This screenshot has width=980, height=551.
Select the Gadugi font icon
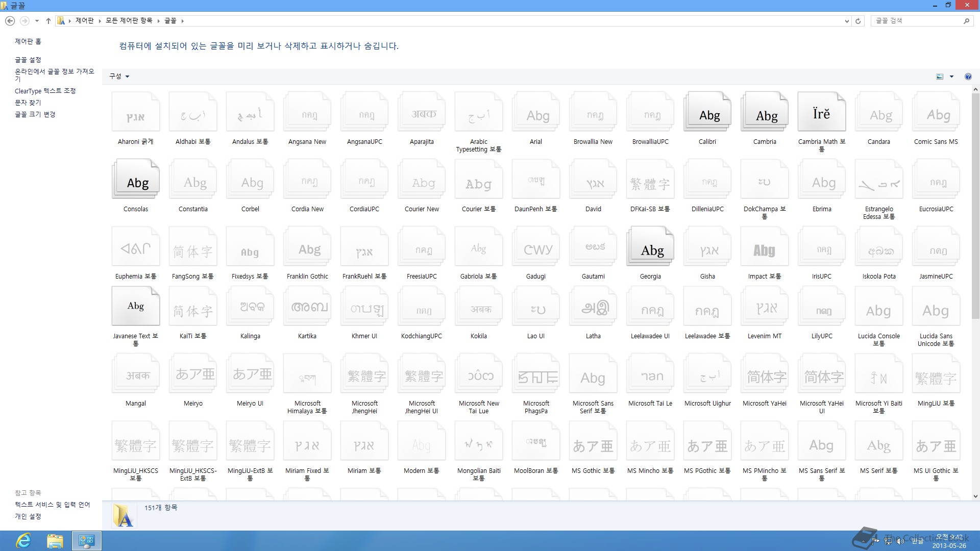(x=536, y=246)
